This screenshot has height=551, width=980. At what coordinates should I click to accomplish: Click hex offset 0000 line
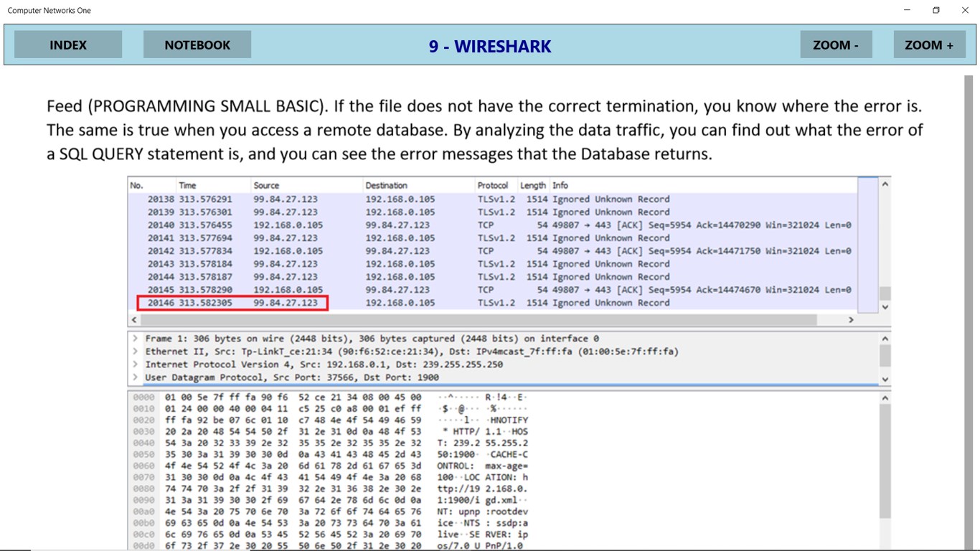click(x=330, y=397)
